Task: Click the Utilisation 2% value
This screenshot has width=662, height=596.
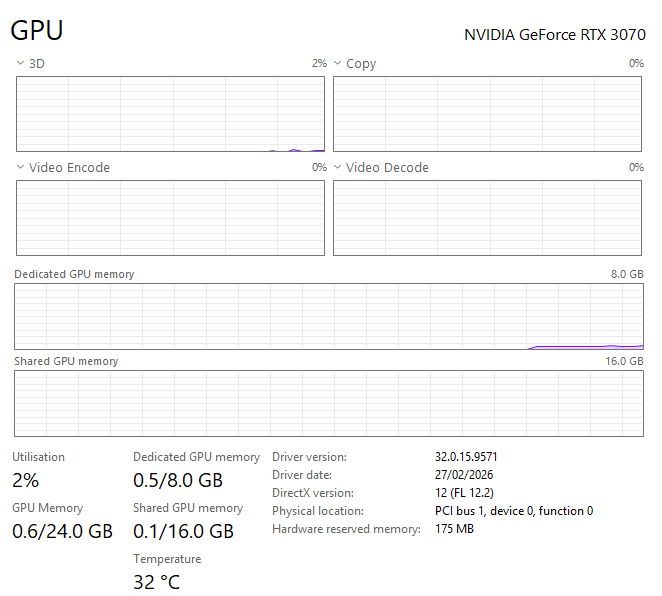Action: 25,479
